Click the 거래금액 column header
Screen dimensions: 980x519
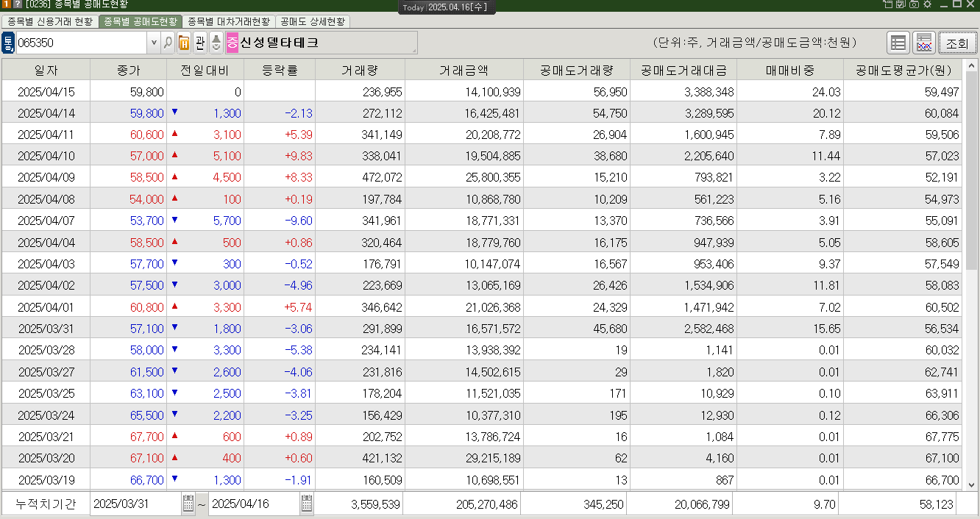[x=464, y=71]
